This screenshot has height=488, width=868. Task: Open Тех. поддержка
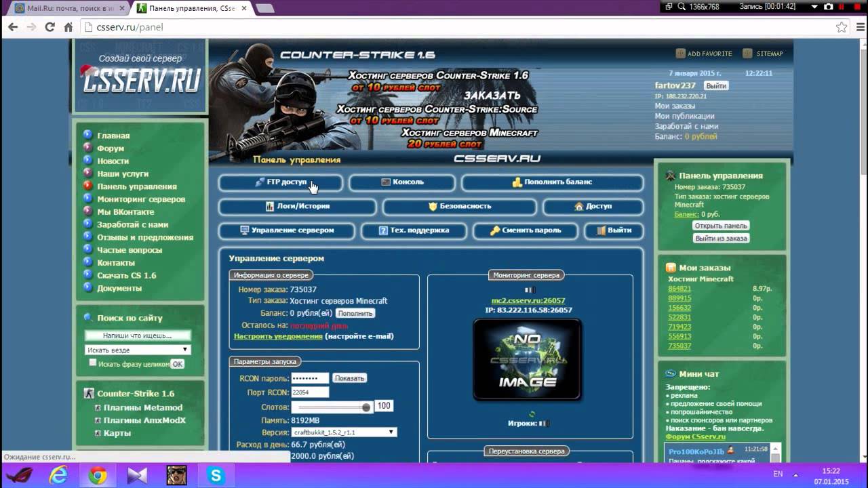pyautogui.click(x=414, y=230)
